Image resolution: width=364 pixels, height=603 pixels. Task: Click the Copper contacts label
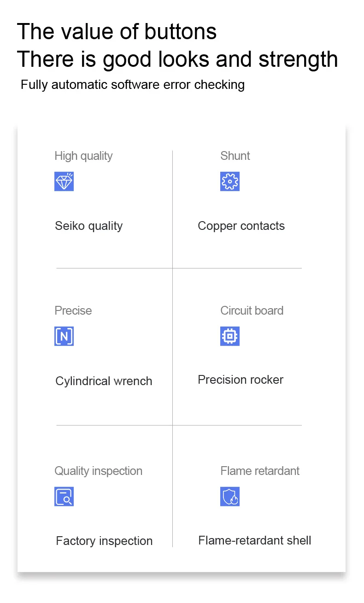[x=241, y=226]
